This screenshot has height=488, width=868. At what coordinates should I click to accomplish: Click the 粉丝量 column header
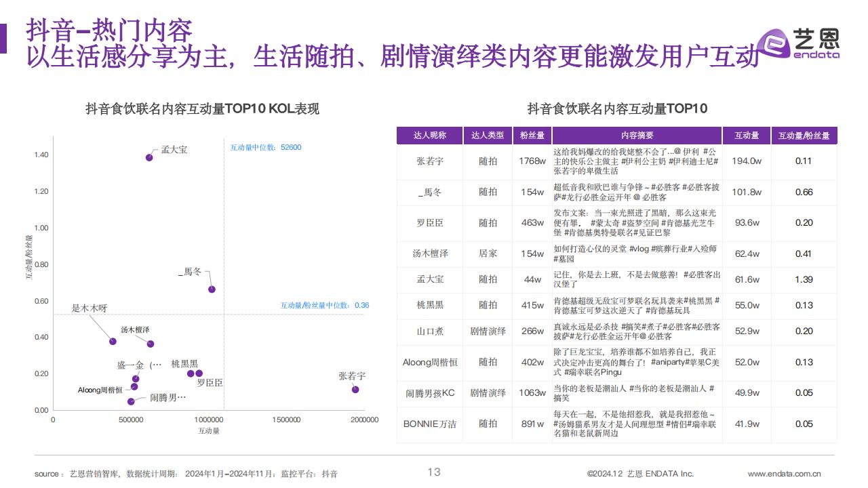click(x=532, y=136)
